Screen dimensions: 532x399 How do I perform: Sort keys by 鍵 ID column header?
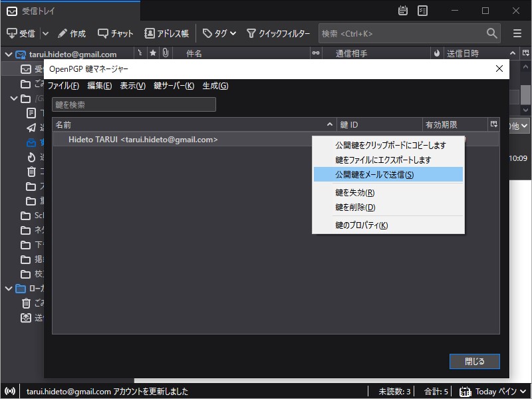coord(380,125)
